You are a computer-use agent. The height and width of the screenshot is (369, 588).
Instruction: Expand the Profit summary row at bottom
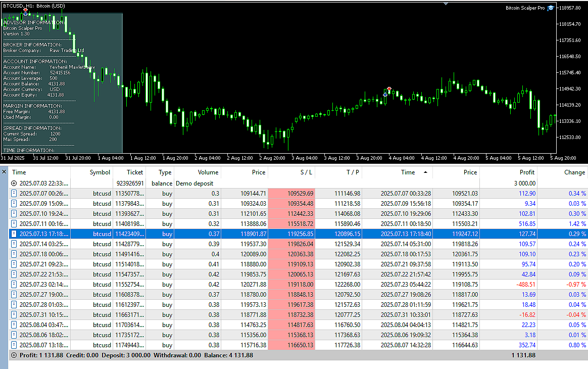[x=14, y=355]
